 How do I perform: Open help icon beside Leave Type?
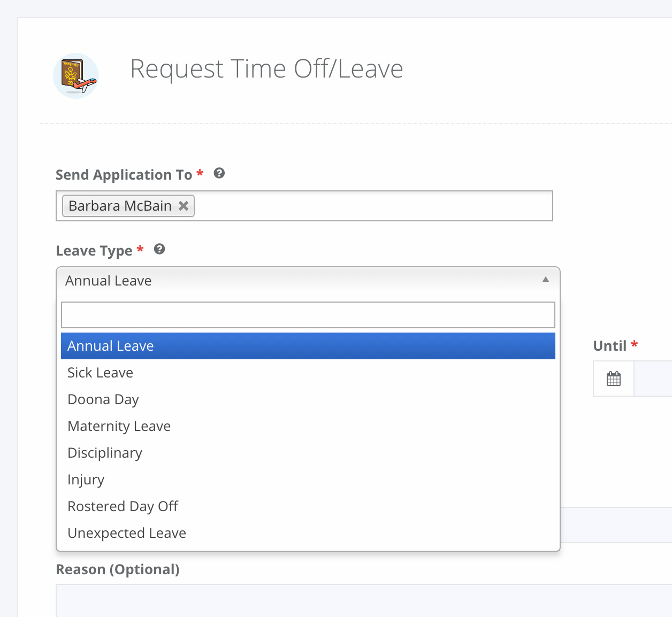pyautogui.click(x=159, y=249)
